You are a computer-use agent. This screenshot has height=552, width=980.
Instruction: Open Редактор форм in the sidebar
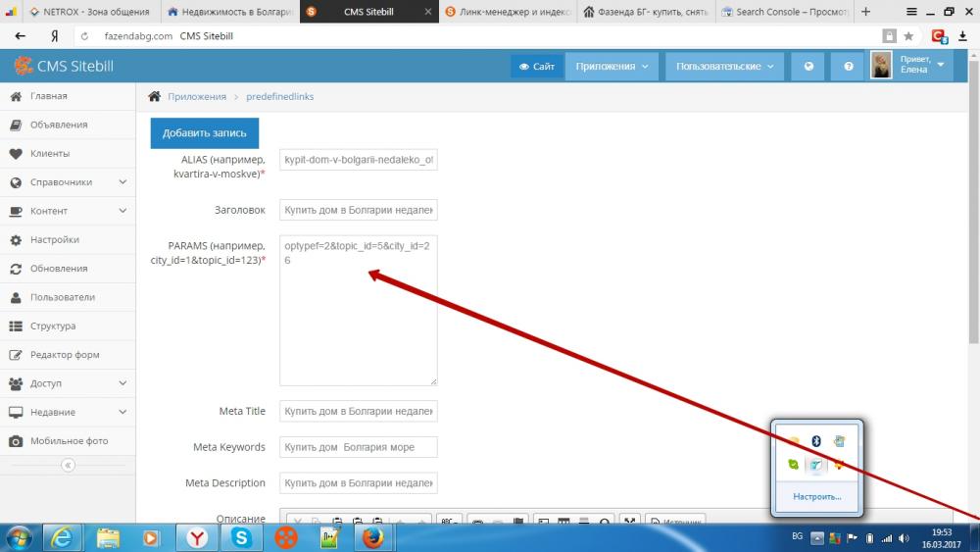click(x=68, y=355)
